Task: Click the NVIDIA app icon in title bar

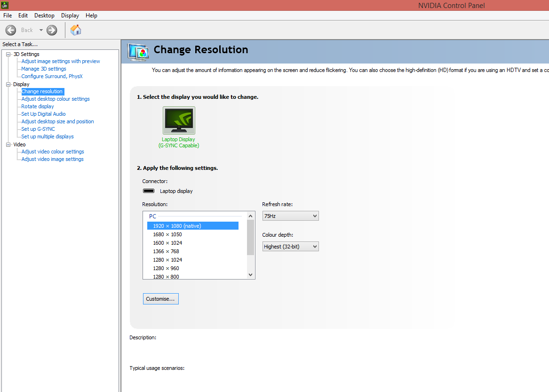Action: 5,5
